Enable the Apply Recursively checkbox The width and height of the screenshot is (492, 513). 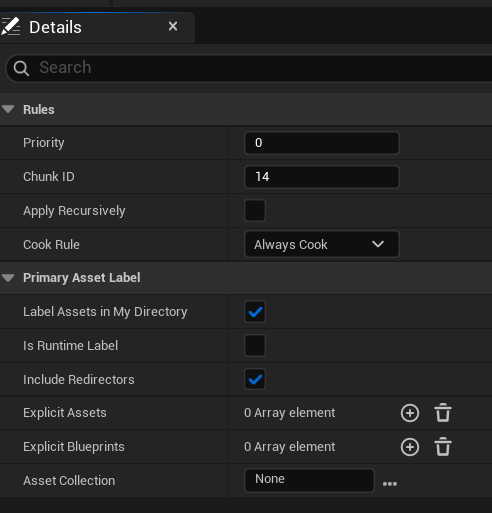pyautogui.click(x=255, y=210)
